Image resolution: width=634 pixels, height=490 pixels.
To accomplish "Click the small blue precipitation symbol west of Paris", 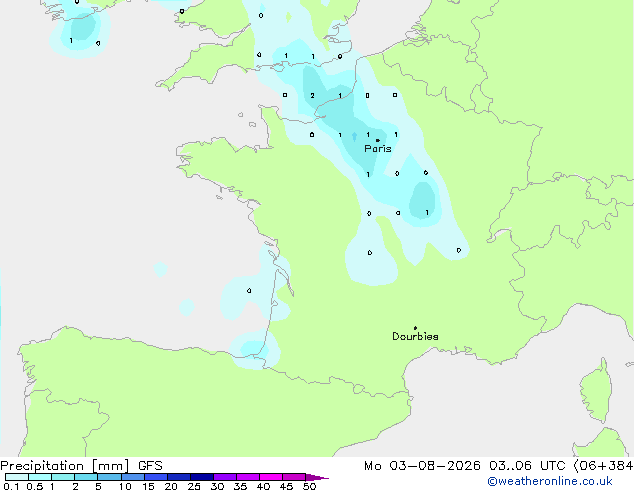I will (x=354, y=136).
